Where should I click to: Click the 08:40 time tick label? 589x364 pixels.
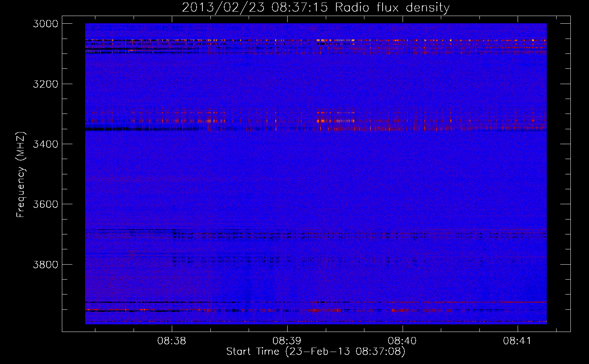(402, 341)
